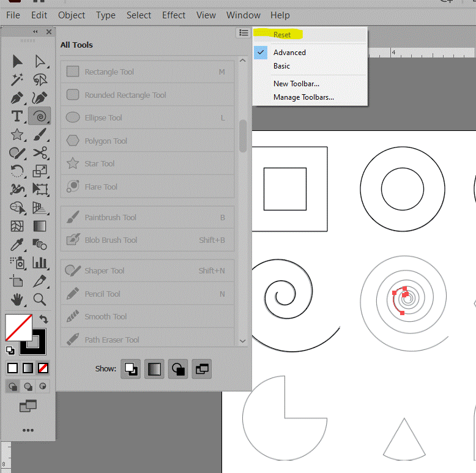The height and width of the screenshot is (473, 476).
Task: Select the Spiral tool in toolbar
Action: pos(40,116)
